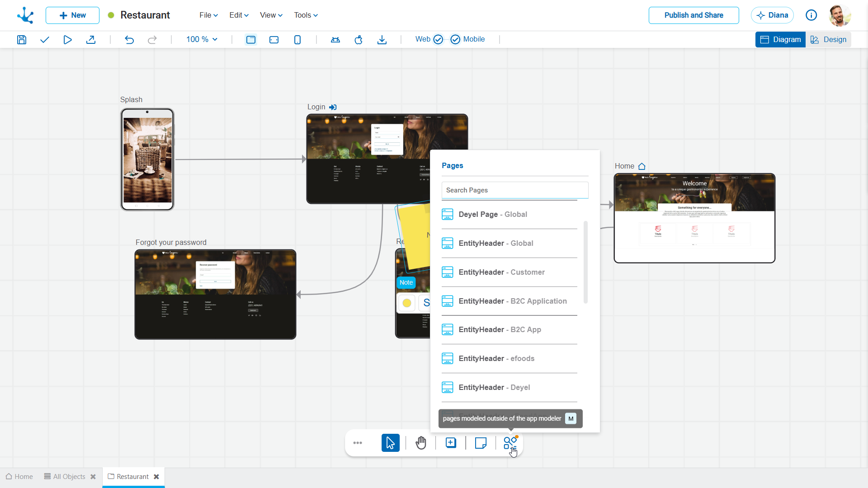Run the app with the Play icon
The width and height of the screenshot is (868, 488).
67,40
